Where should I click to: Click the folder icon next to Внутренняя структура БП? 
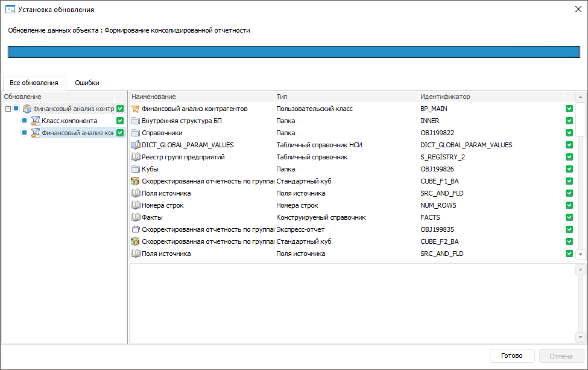tap(135, 121)
